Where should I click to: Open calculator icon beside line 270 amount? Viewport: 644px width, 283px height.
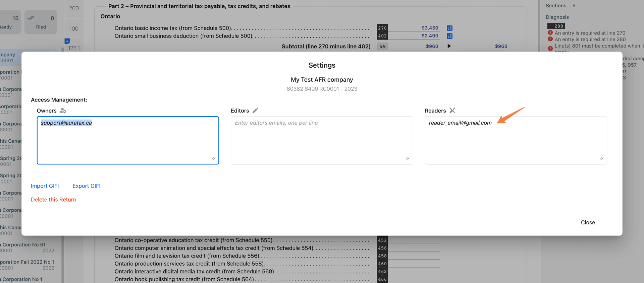pos(450,28)
